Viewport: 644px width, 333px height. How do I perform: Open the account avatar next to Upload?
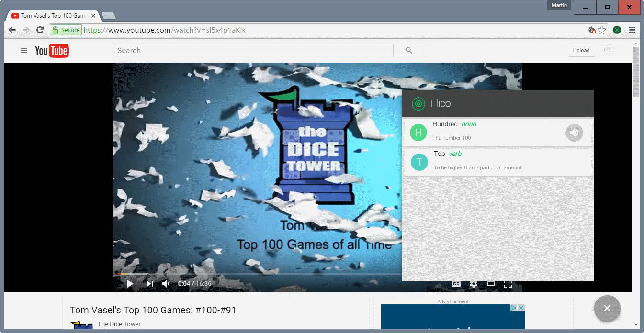click(610, 48)
